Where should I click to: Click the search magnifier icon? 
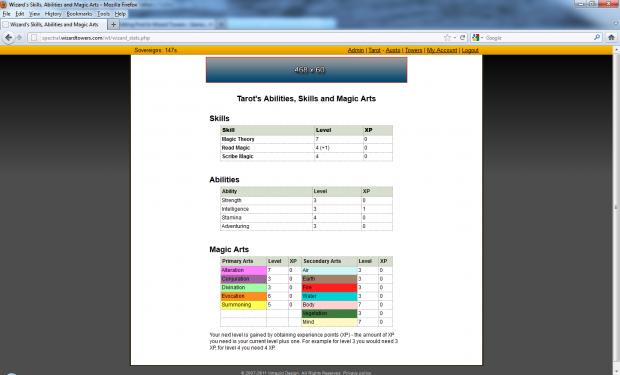(x=597, y=38)
